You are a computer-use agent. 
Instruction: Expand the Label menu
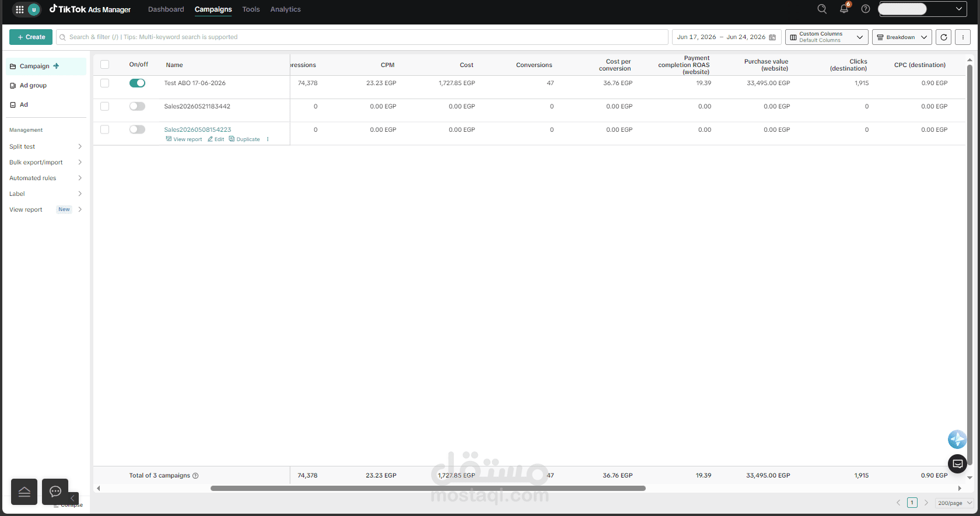point(45,194)
